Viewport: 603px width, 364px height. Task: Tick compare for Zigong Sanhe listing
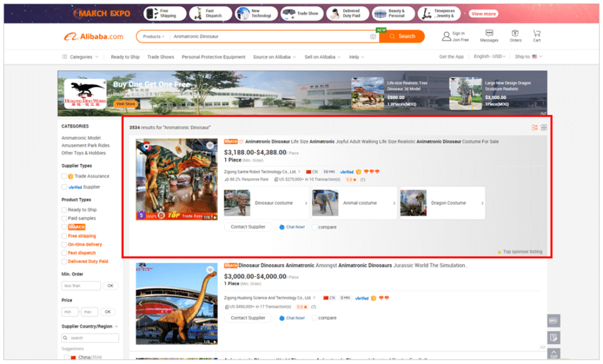(x=314, y=227)
